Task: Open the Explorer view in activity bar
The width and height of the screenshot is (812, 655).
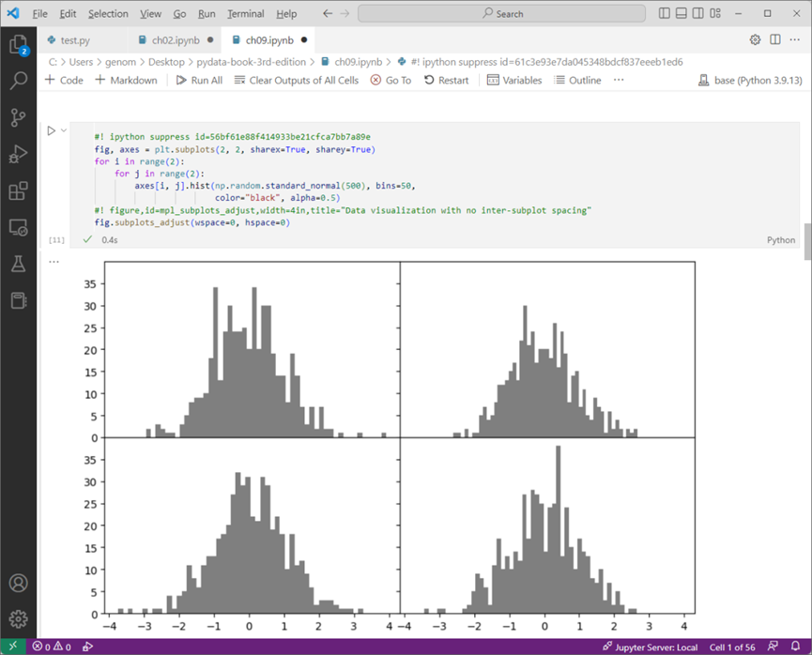Action: click(19, 44)
